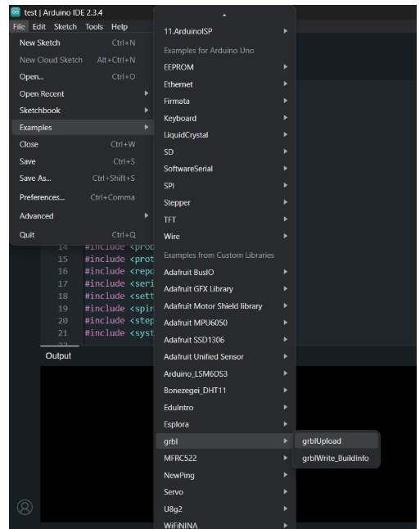The height and width of the screenshot is (529, 420).
Task: Expand Bonezegei_DHT11 examples
Action: (224, 391)
